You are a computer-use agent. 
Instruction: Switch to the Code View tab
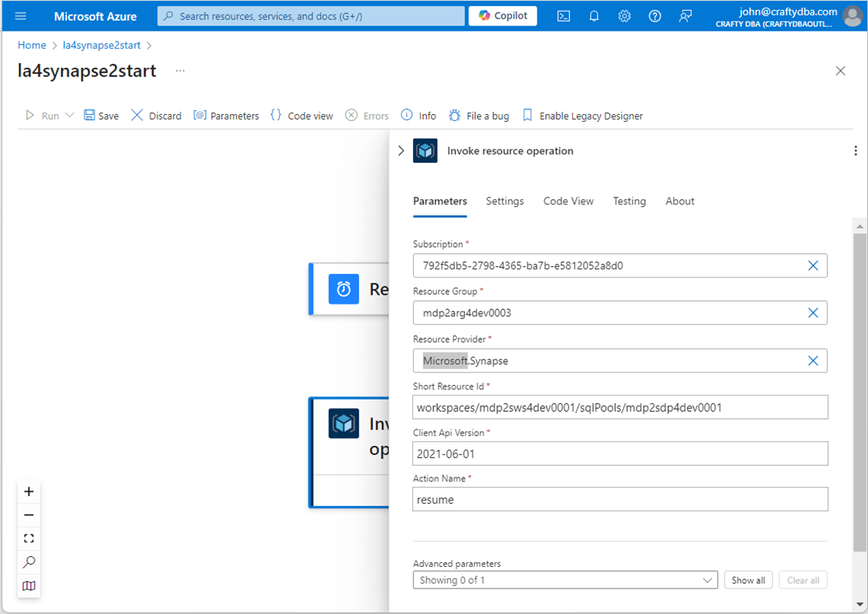[x=568, y=201]
